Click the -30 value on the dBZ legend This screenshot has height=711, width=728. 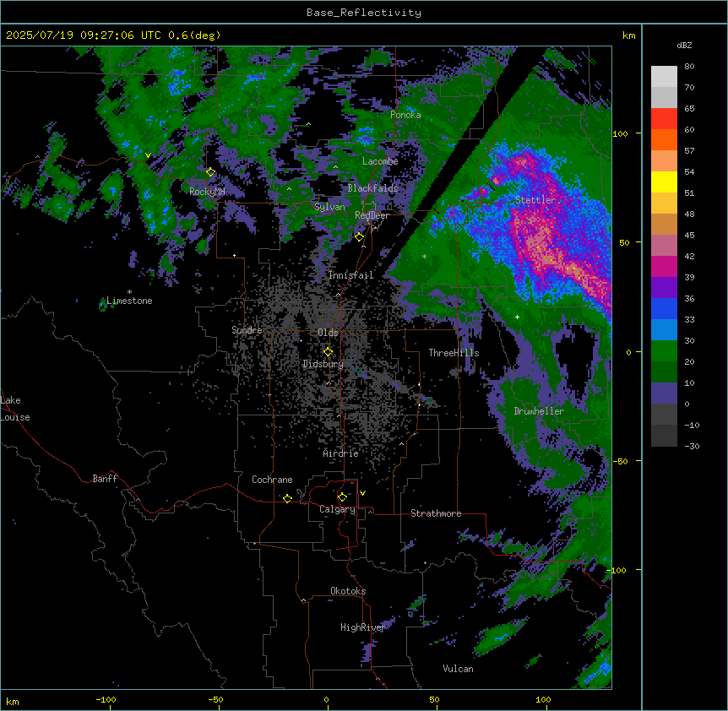pyautogui.click(x=692, y=447)
